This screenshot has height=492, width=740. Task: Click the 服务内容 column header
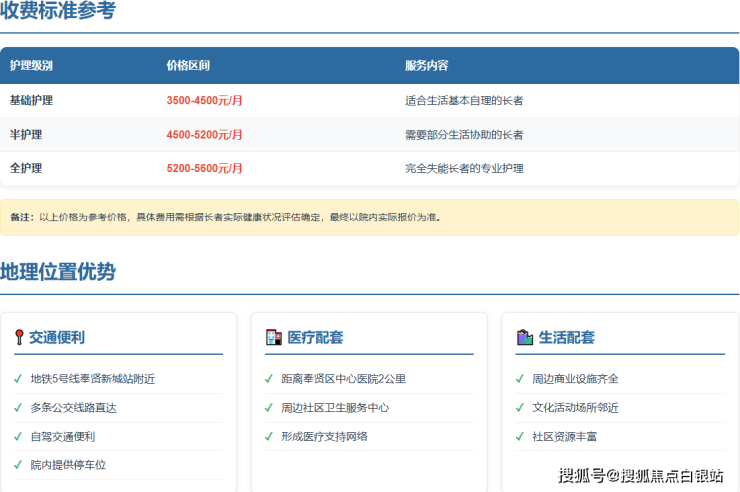[426, 66]
